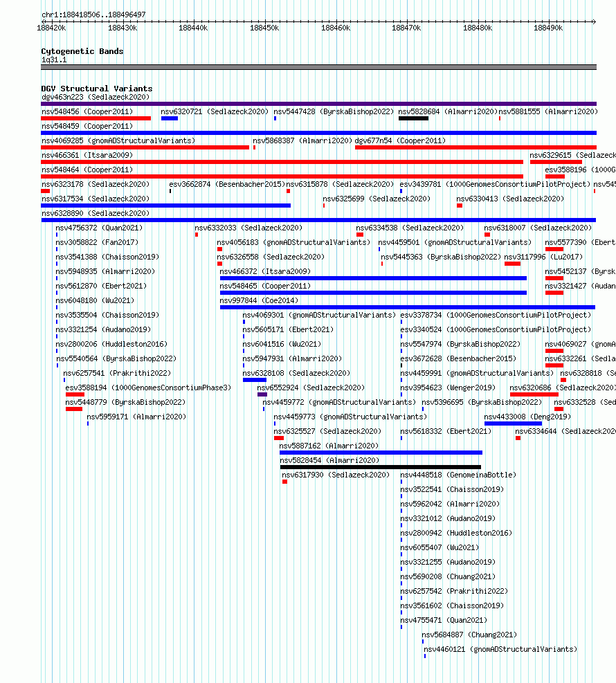Open the dgv463n223 (Sedlazeck2020) label
The height and width of the screenshot is (683, 616).
click(96, 97)
